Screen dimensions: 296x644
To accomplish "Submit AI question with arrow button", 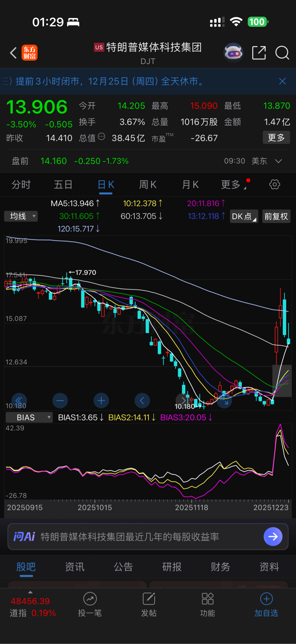I will tap(273, 536).
